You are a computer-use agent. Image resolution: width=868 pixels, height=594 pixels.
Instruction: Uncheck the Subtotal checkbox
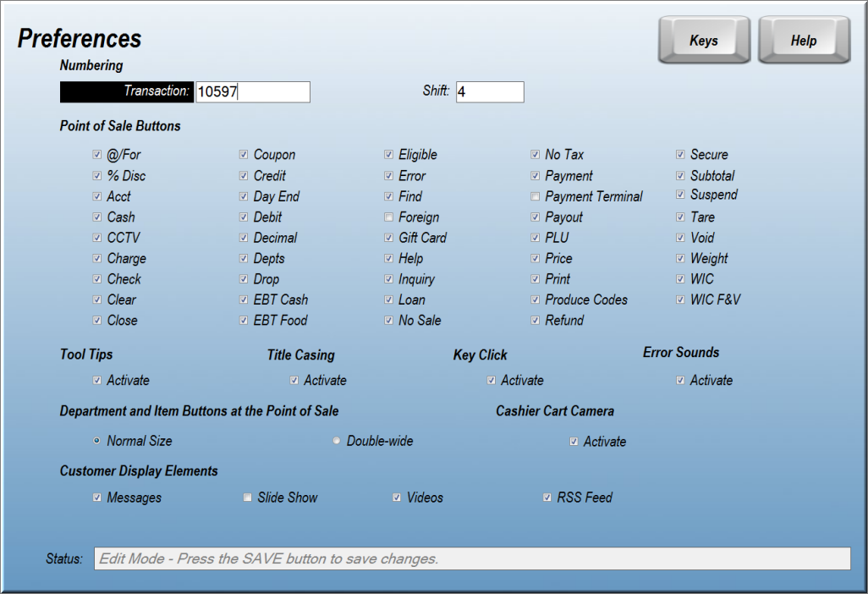680,175
